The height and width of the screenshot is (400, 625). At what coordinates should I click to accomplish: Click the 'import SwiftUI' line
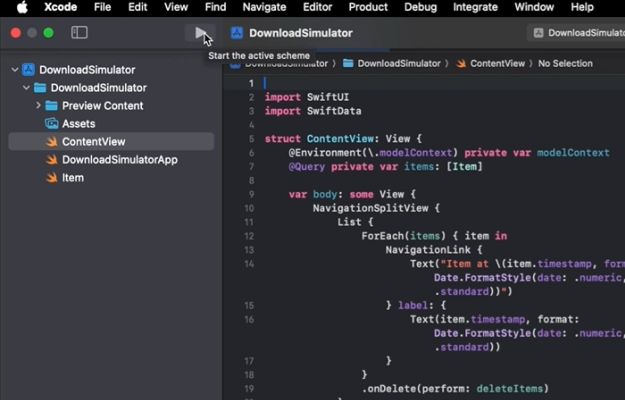(x=307, y=97)
